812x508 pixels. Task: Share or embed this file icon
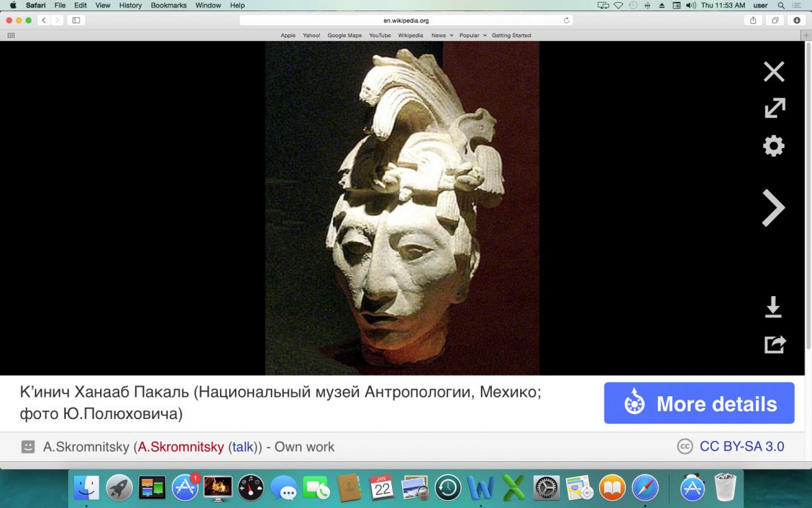point(775,344)
